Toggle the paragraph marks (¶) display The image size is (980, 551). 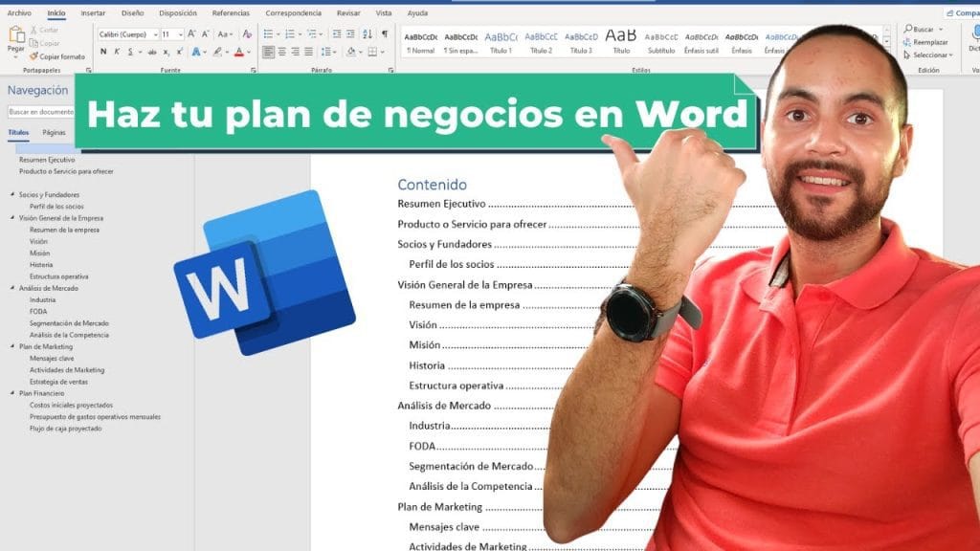click(x=385, y=33)
